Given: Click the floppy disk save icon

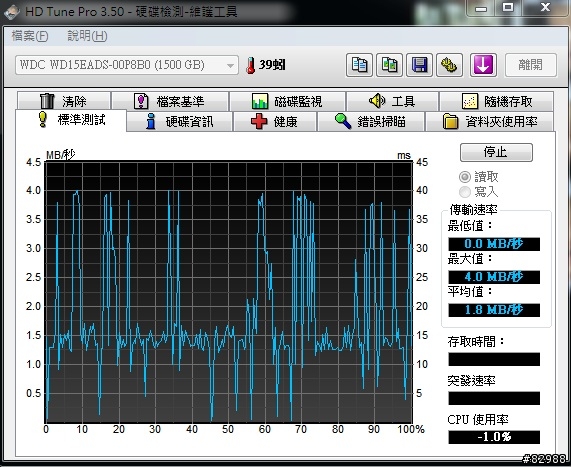Looking at the screenshot, I should (x=420, y=65).
